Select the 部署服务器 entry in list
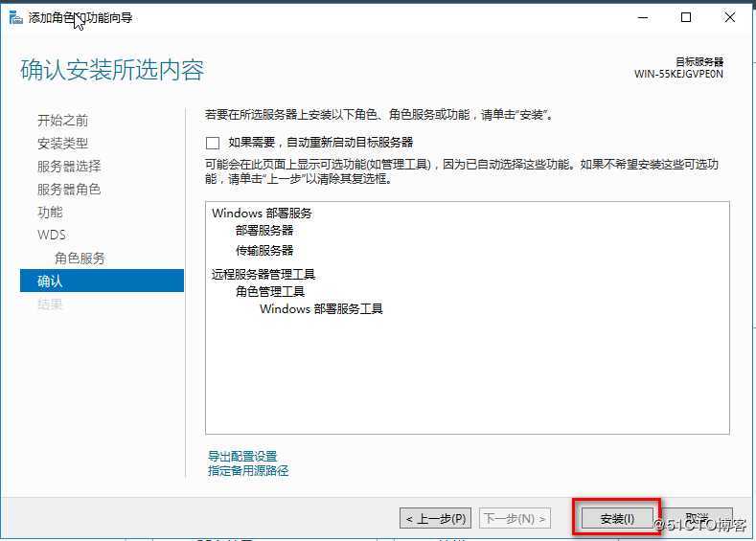 coord(264,230)
